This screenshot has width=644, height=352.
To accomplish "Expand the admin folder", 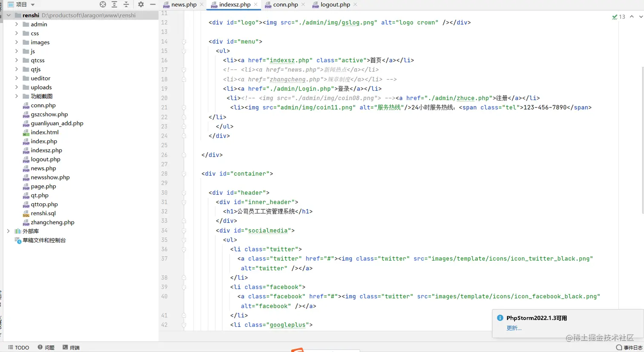I will click(x=17, y=24).
